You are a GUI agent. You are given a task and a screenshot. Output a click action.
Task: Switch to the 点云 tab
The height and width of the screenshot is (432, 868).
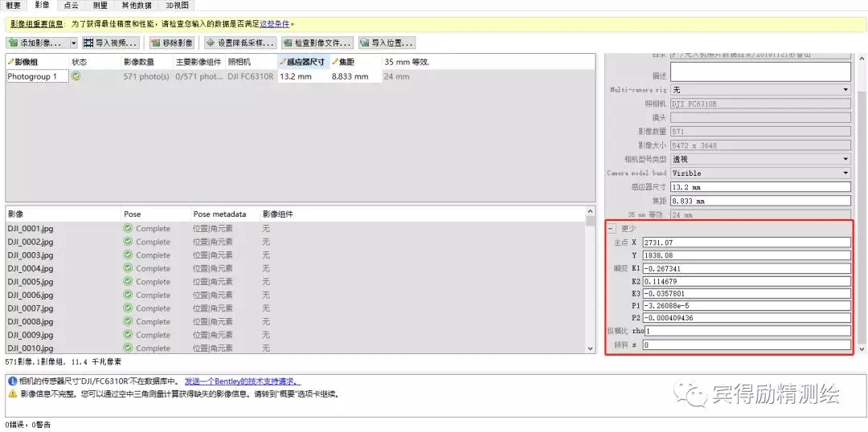point(71,5)
